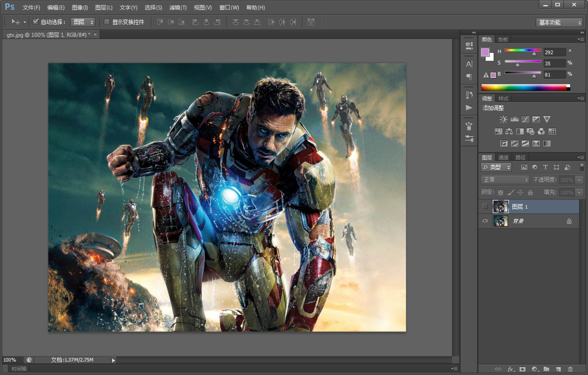Screen dimensions: 588x375
Task: Expand the 正常 blend mode dropdown
Action: point(505,180)
